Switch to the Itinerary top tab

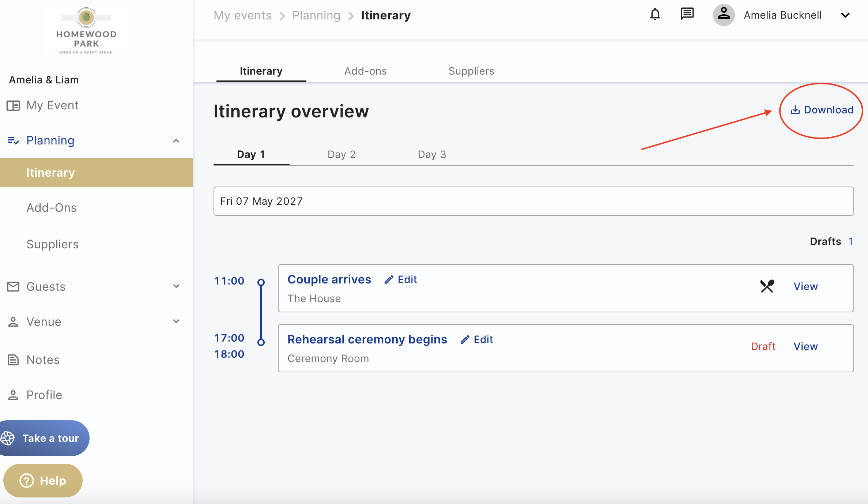261,71
